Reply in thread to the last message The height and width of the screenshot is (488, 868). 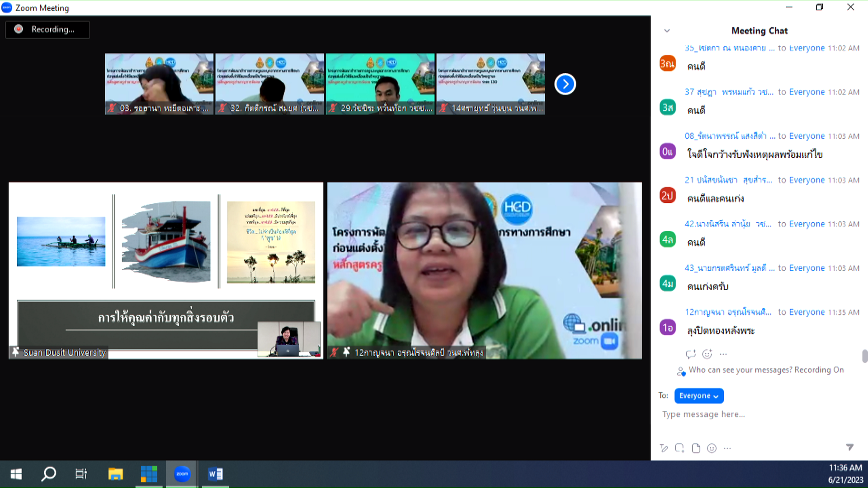690,354
